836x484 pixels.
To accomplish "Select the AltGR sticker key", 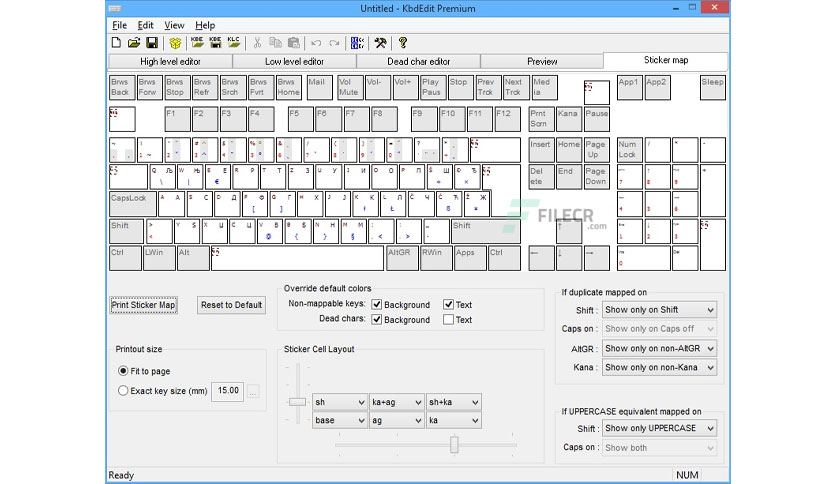I will (402, 259).
